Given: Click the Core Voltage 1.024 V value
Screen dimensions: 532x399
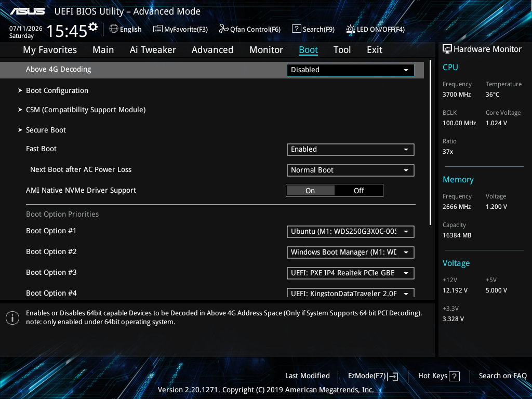Looking at the screenshot, I should click(496, 123).
